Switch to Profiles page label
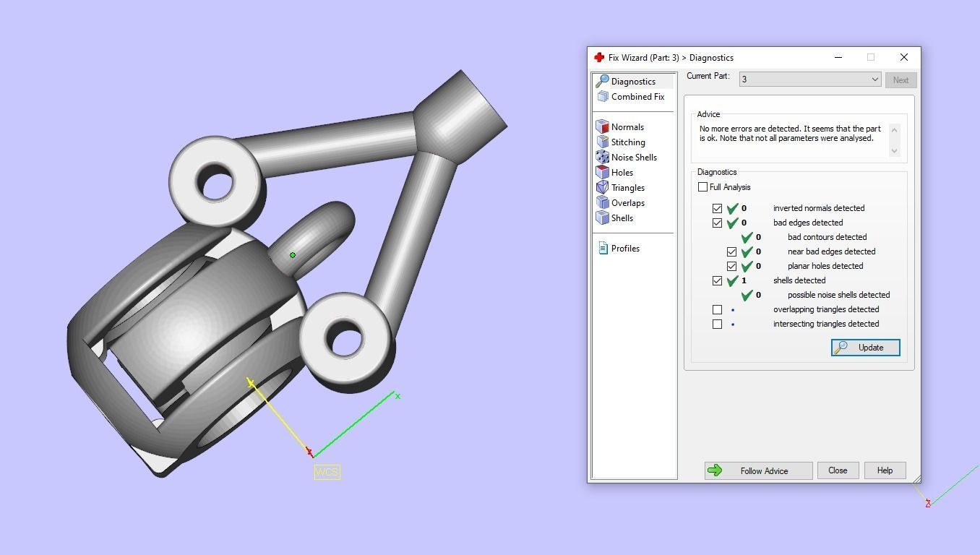 (x=625, y=249)
